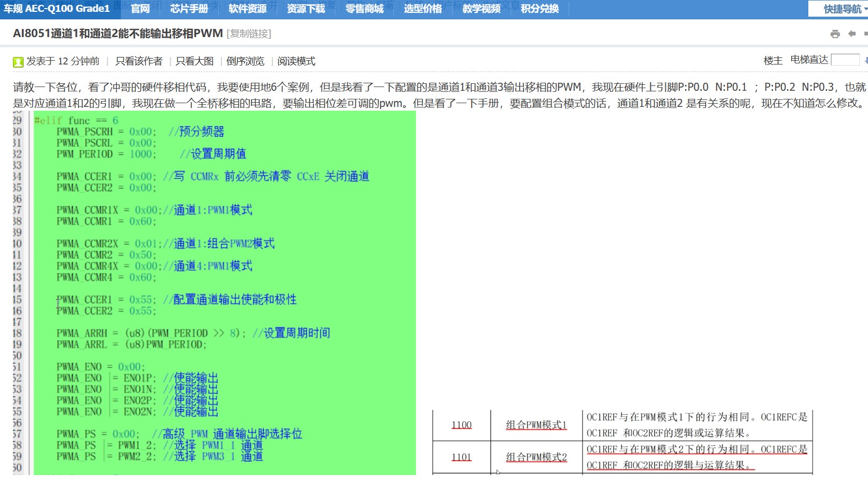Open the 官网 navigation item
This screenshot has height=482, width=868.
tap(140, 9)
